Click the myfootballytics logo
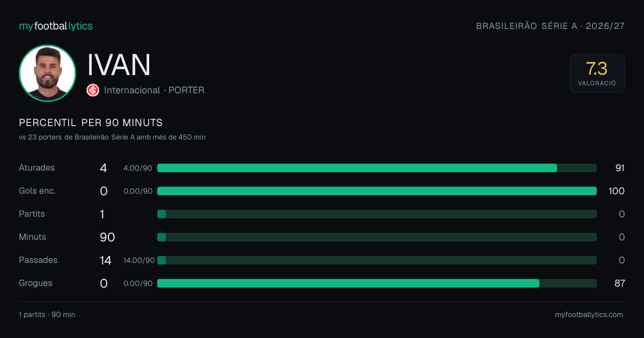 pyautogui.click(x=56, y=26)
